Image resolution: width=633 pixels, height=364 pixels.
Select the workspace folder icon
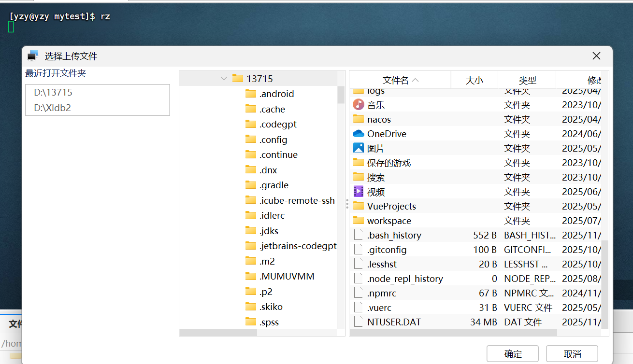point(358,220)
